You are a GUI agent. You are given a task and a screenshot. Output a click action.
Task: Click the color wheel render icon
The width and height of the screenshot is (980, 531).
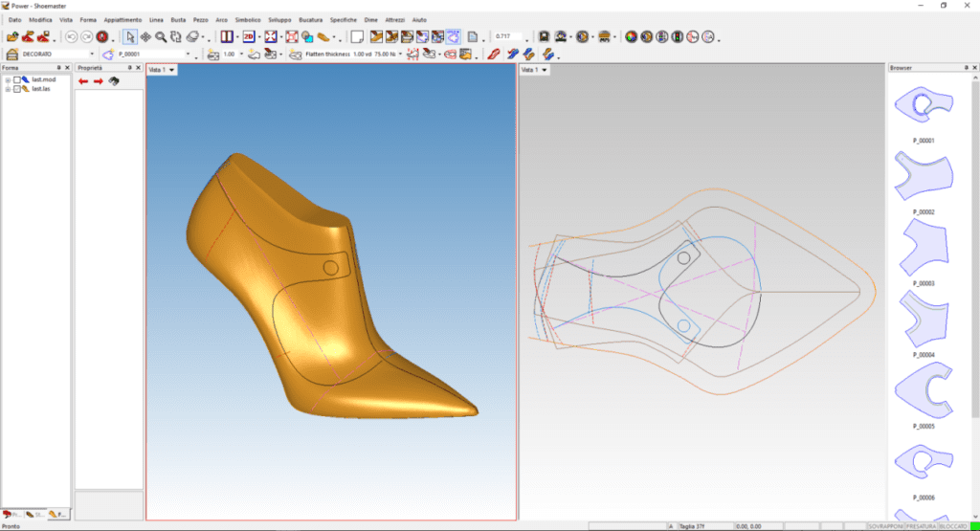point(631,37)
